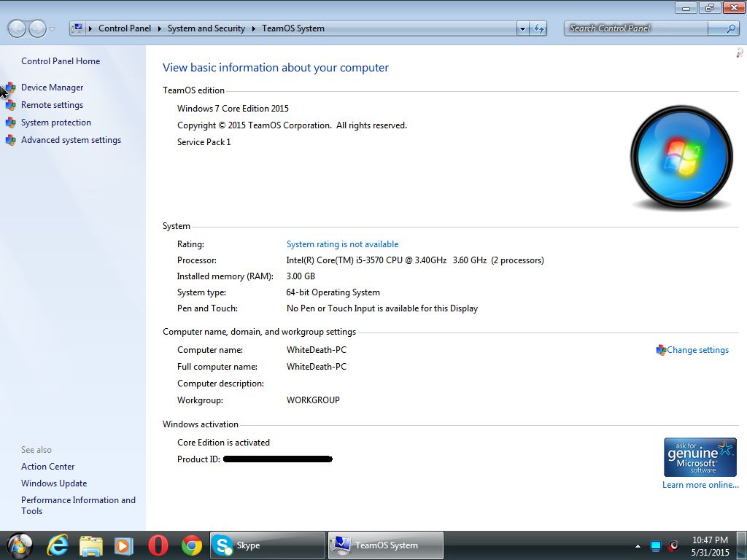Open Windows Update under See also
The height and width of the screenshot is (560, 747).
pos(54,483)
